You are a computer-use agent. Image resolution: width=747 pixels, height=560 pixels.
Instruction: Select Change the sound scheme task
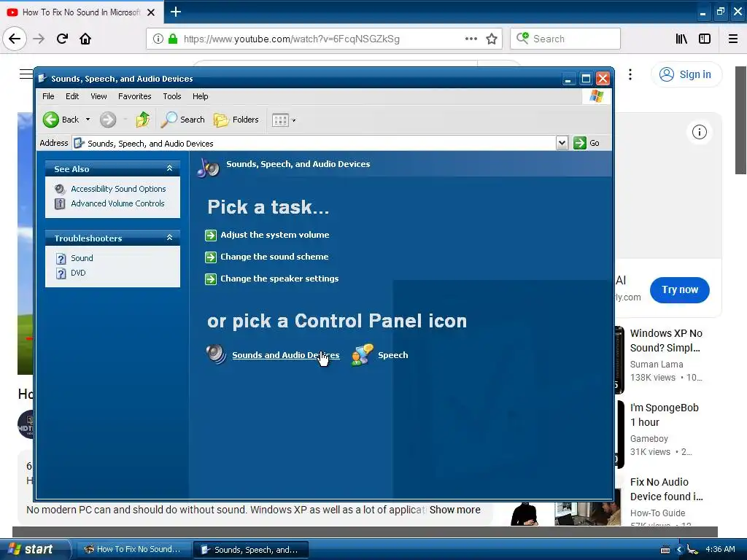274,257
